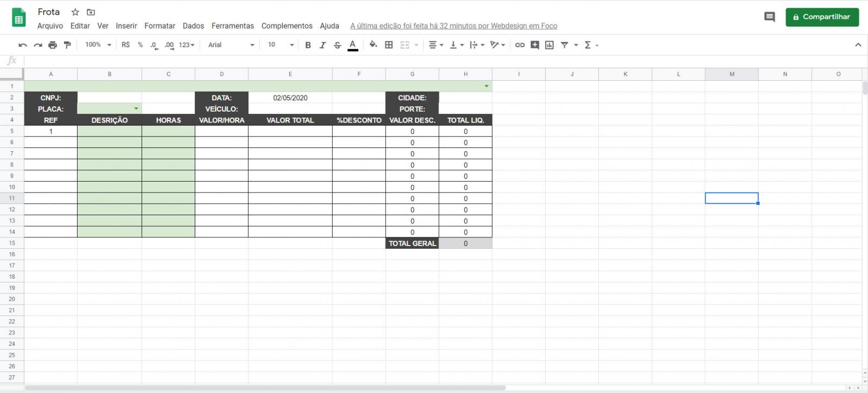Format as currency R$

[126, 45]
